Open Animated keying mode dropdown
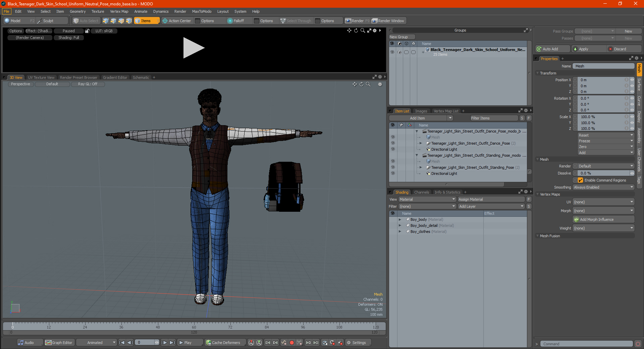 pyautogui.click(x=97, y=343)
